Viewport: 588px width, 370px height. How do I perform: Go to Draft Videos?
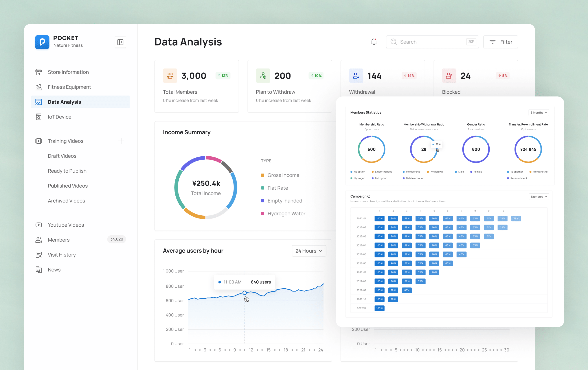[62, 156]
